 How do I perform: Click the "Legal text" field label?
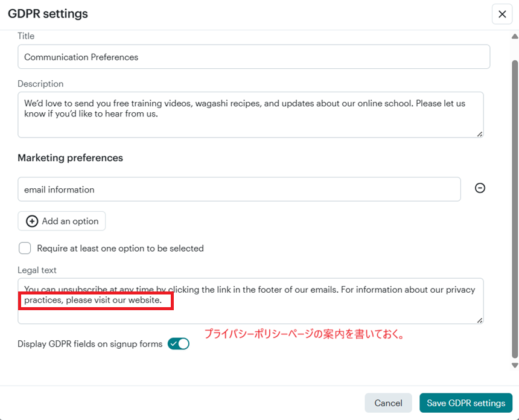[x=37, y=270]
